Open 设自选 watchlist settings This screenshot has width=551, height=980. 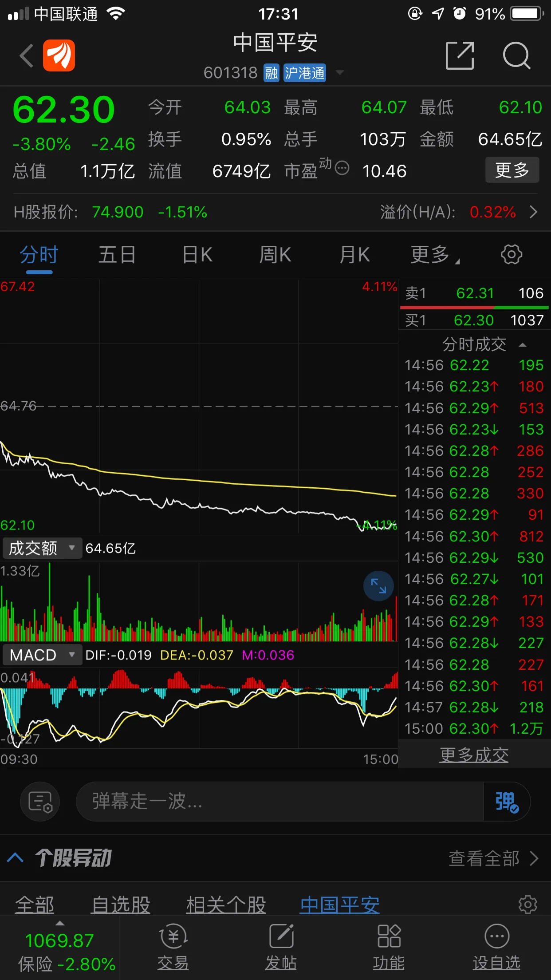(x=496, y=948)
